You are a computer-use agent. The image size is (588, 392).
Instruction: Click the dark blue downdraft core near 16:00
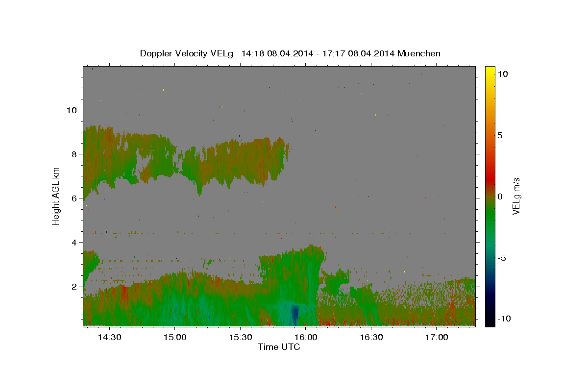coord(295,314)
